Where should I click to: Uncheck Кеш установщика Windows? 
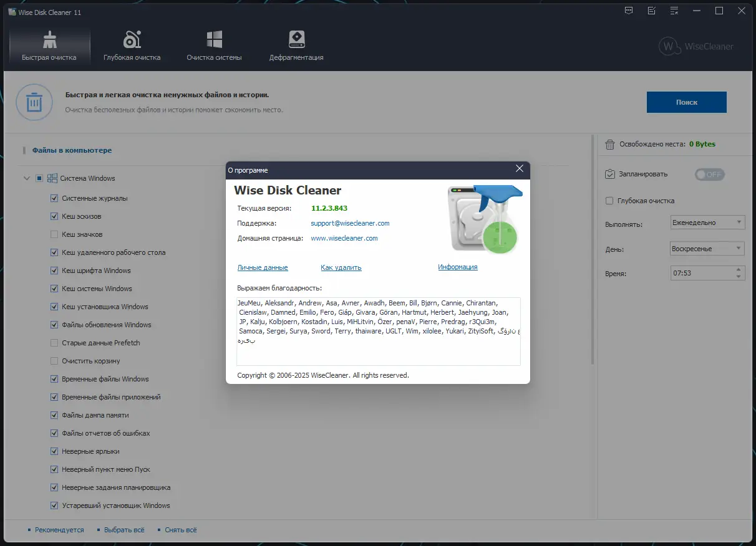(x=54, y=307)
